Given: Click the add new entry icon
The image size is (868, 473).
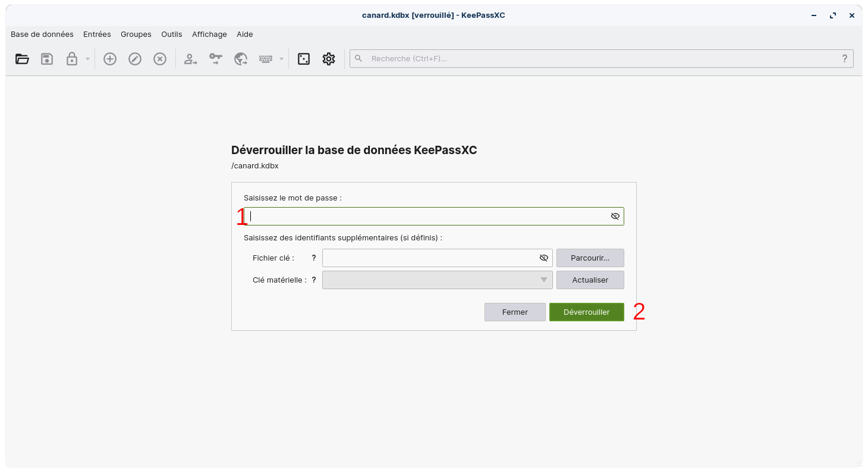Looking at the screenshot, I should point(110,59).
